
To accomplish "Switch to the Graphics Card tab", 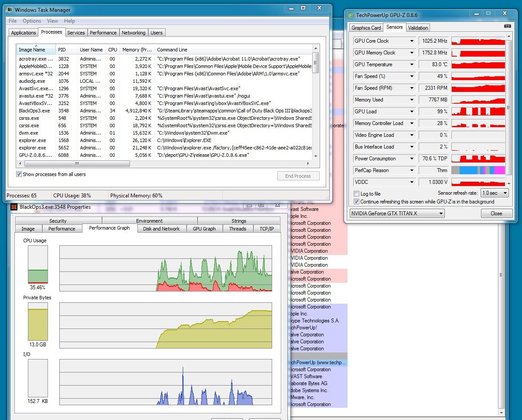I will coord(366,27).
